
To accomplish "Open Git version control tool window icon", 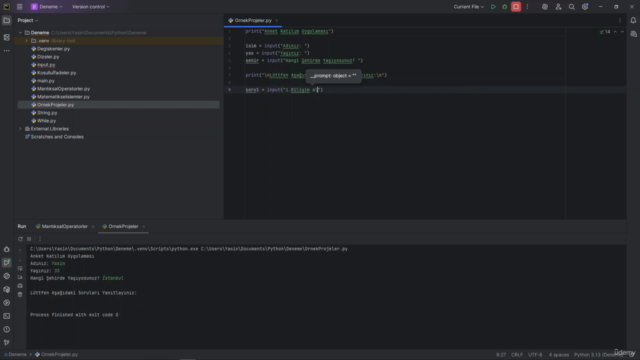I will tap(7, 342).
